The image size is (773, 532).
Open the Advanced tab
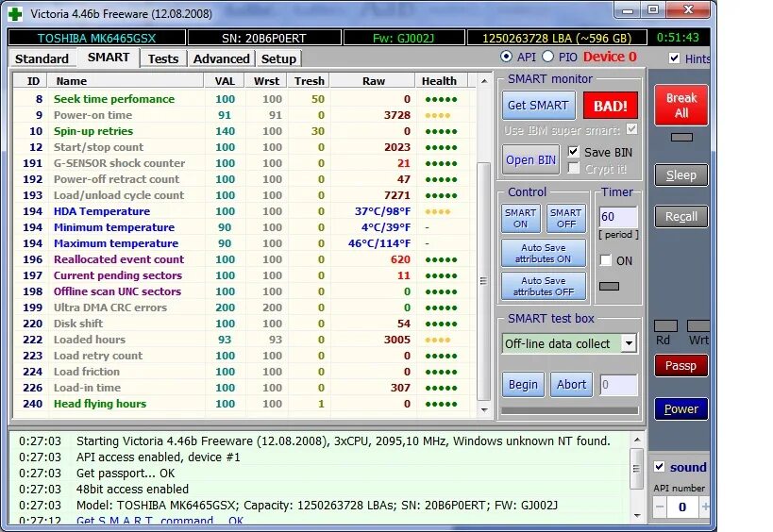tap(222, 58)
